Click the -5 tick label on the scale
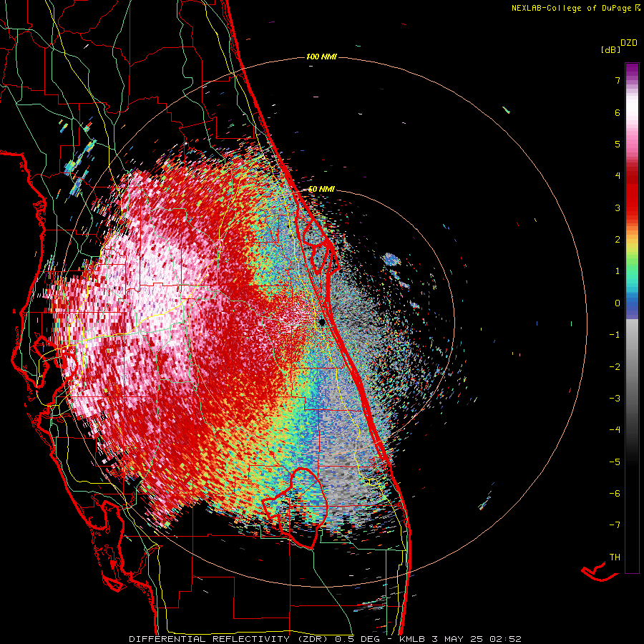This screenshot has height=644, width=644. (615, 462)
